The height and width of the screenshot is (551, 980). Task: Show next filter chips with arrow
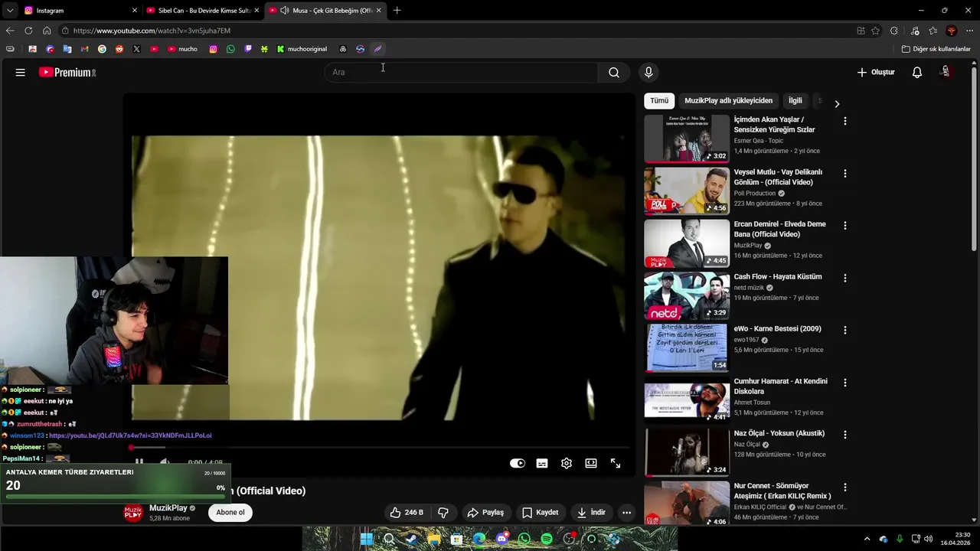[837, 104]
